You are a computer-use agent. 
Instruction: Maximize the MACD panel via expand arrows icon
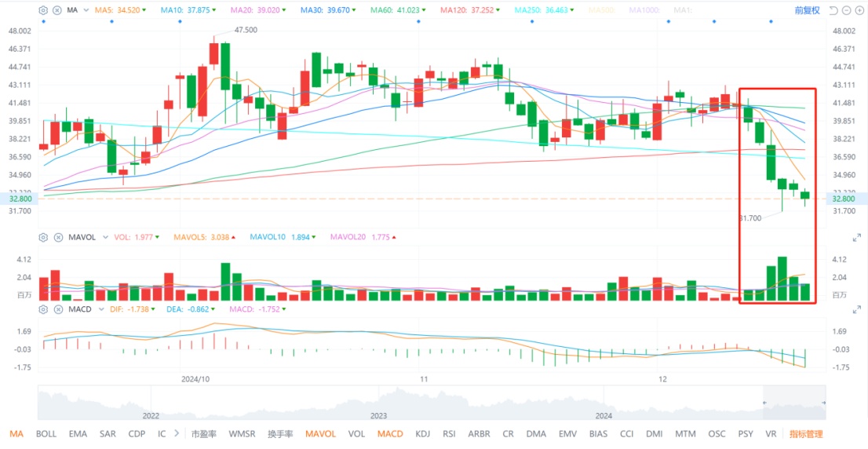pyautogui.click(x=857, y=309)
